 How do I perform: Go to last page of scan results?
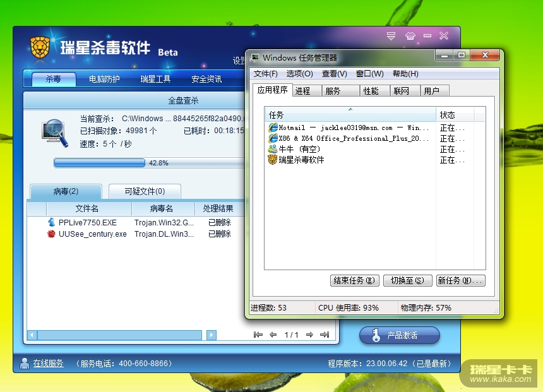[x=325, y=335]
